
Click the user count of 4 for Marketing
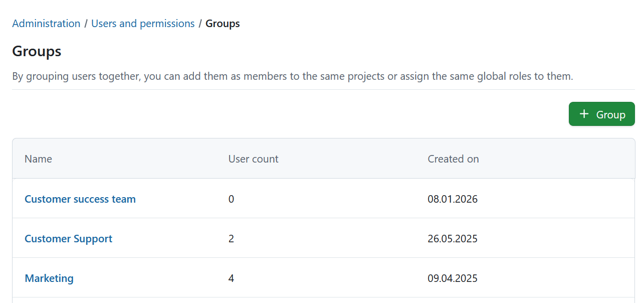tap(231, 278)
